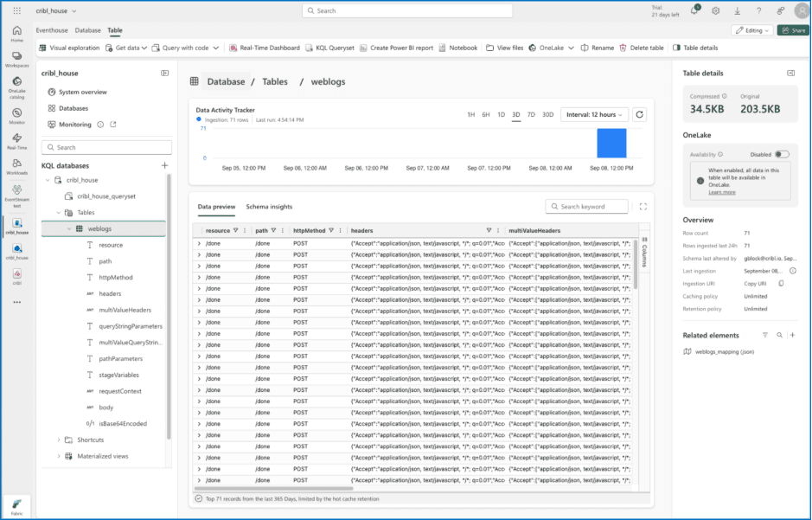Open Real-Time hub from sidebar
The width and height of the screenshot is (812, 520).
[16, 141]
